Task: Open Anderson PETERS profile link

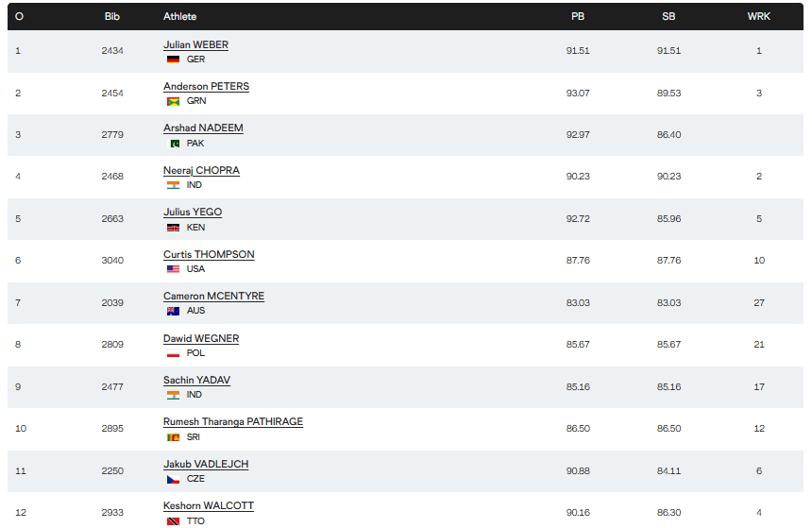Action: click(206, 86)
